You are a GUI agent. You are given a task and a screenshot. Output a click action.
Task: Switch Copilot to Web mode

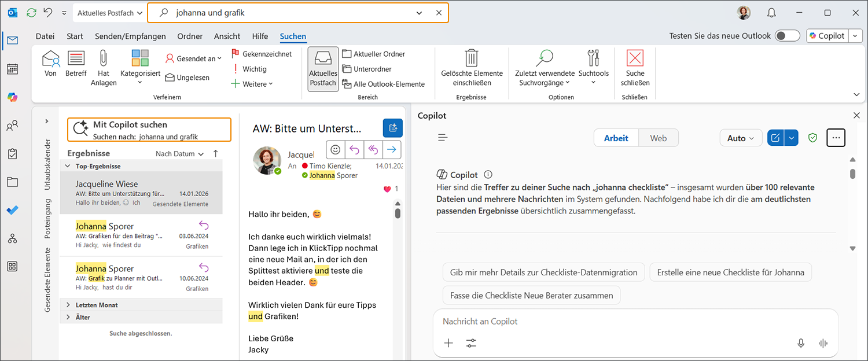click(x=658, y=138)
